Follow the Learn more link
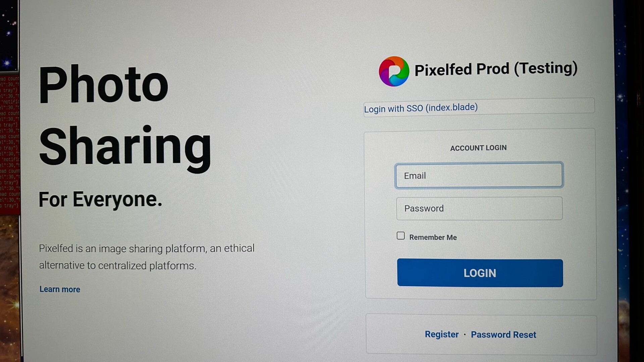644x362 pixels. tap(60, 289)
